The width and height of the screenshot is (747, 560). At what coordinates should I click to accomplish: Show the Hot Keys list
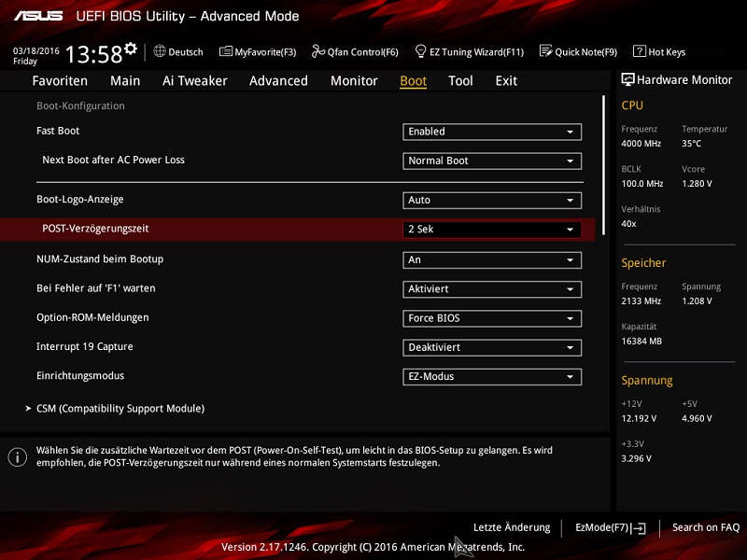659,51
